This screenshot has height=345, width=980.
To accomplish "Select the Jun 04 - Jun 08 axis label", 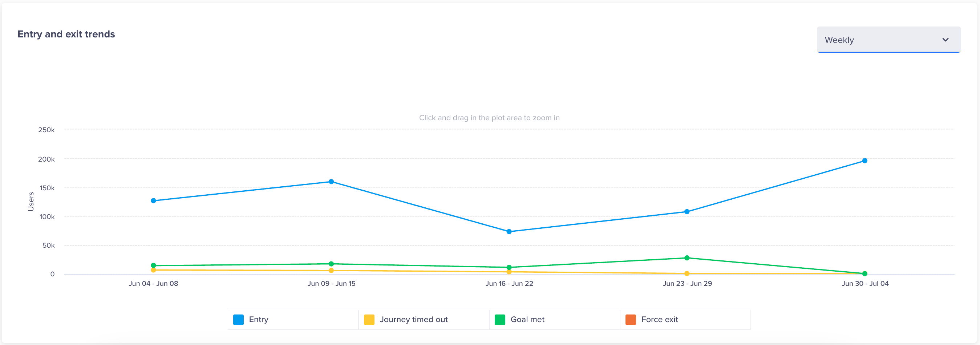I will coord(154,283).
